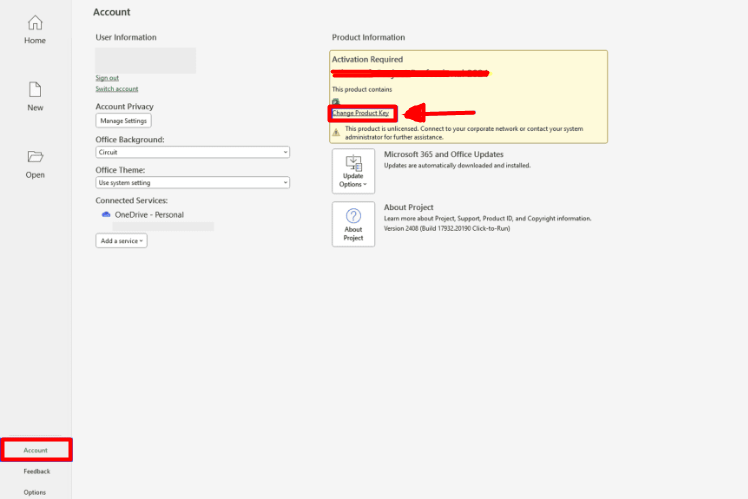Click the Activation Required heading
This screenshot has height=499, width=748.
367,59
